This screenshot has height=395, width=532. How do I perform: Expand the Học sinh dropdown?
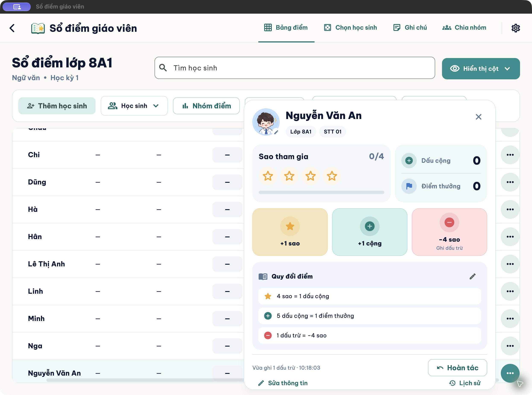click(134, 106)
